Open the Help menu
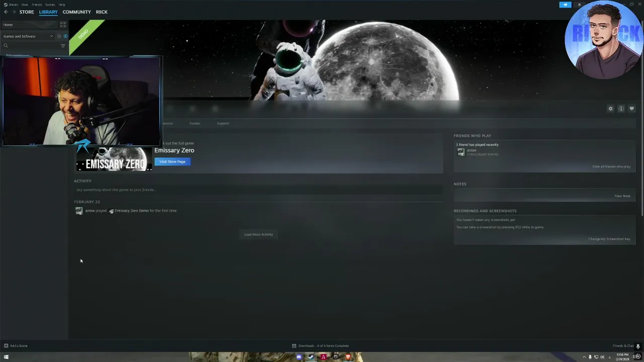Image resolution: width=644 pixels, height=362 pixels. 62,5
